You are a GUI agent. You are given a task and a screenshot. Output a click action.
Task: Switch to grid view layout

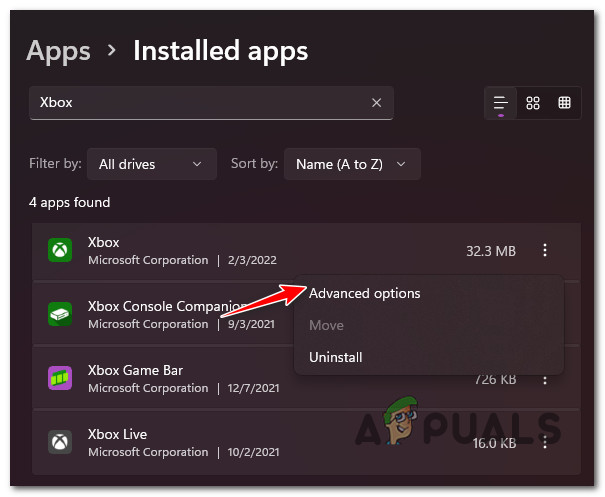tap(533, 103)
